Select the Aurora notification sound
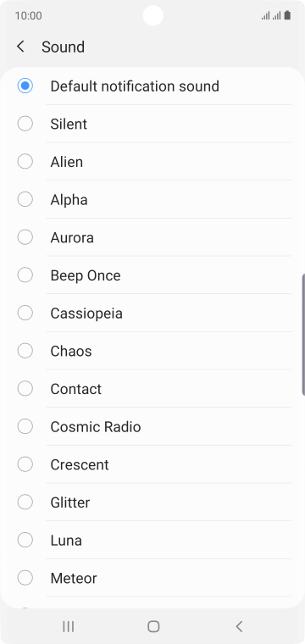The image size is (305, 644). pyautogui.click(x=152, y=237)
